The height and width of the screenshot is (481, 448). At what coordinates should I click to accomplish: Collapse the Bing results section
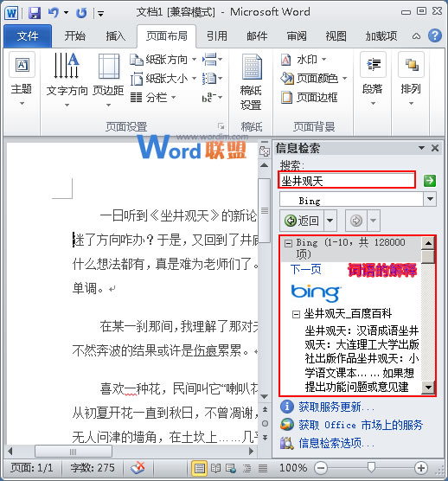click(288, 243)
